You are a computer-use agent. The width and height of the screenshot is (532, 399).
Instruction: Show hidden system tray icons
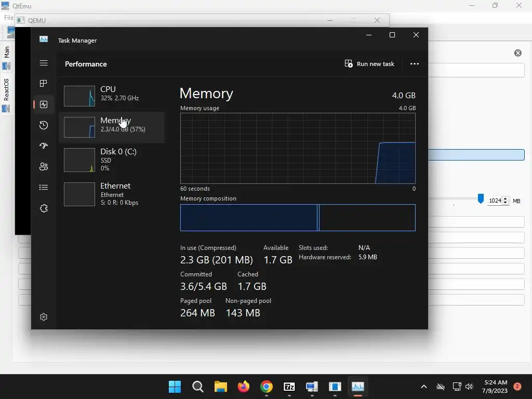pyautogui.click(x=424, y=387)
